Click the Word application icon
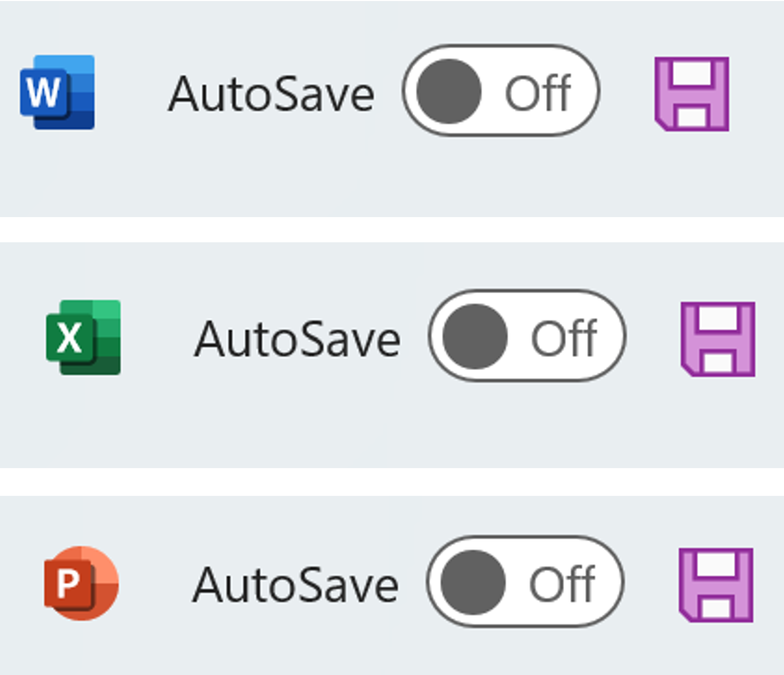784x675 pixels. (58, 92)
